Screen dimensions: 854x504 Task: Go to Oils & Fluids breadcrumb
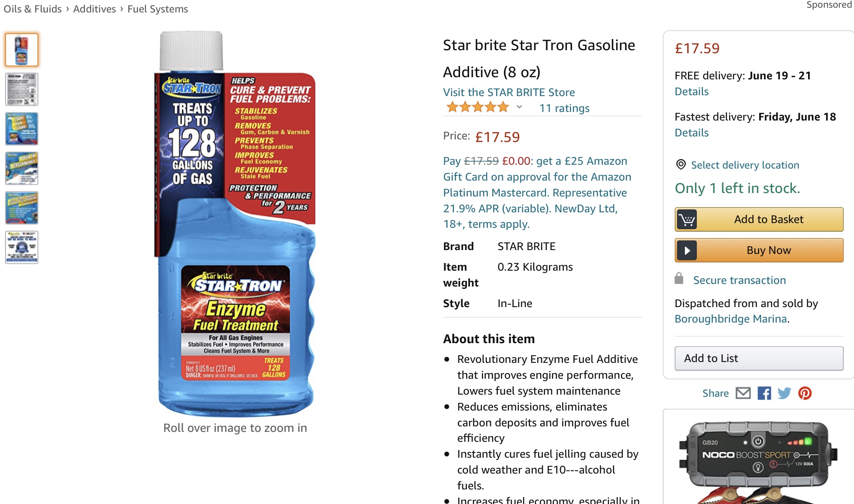(33, 9)
